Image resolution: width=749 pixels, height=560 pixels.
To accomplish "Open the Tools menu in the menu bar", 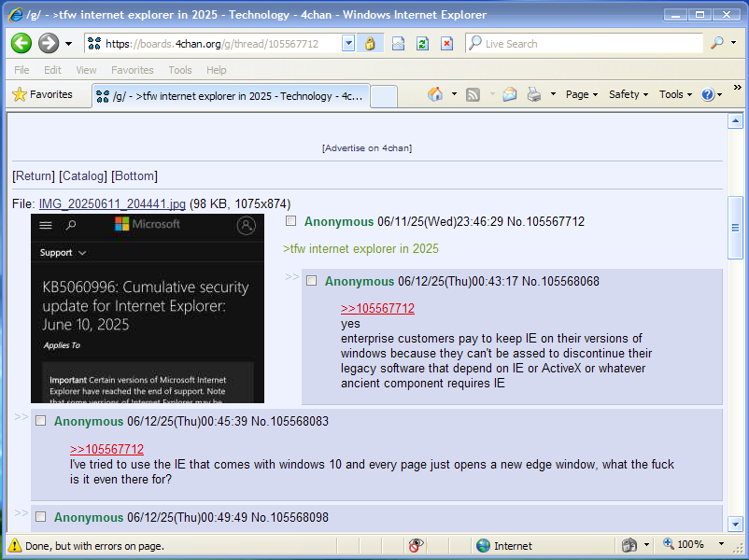I will [180, 70].
